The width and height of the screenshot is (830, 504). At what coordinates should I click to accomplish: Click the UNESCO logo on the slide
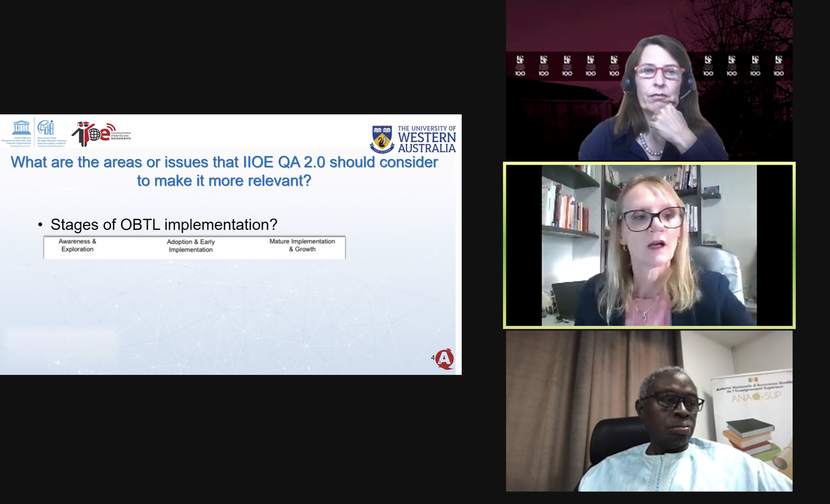point(21,127)
